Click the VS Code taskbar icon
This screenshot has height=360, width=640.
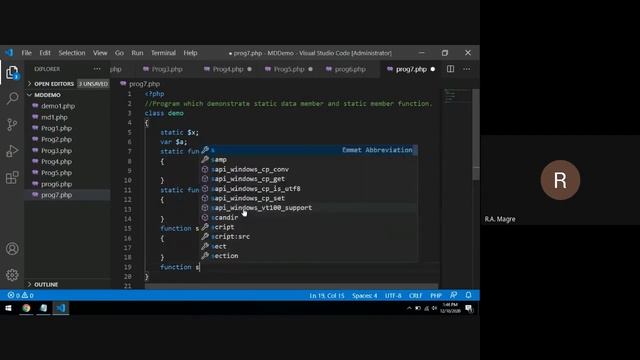[61, 308]
